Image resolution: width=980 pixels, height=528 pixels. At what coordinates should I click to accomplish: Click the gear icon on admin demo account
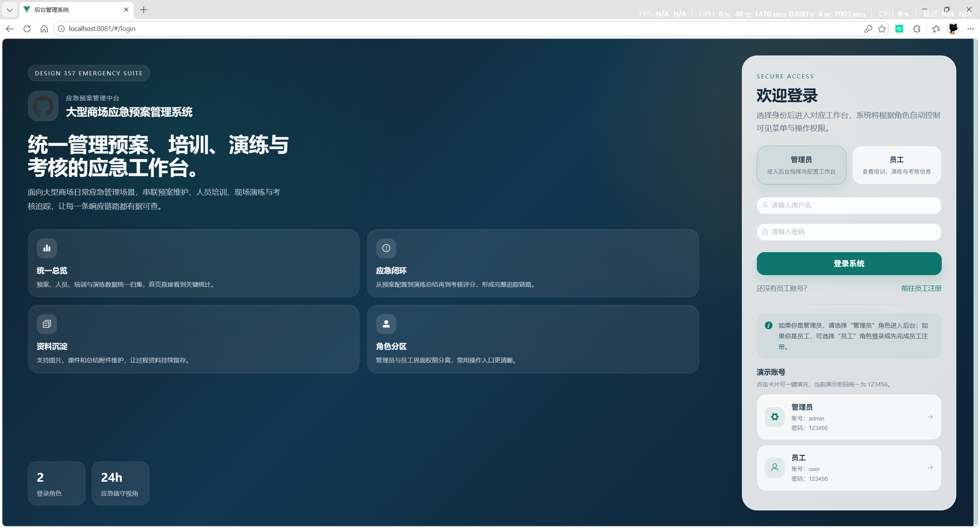tap(774, 417)
